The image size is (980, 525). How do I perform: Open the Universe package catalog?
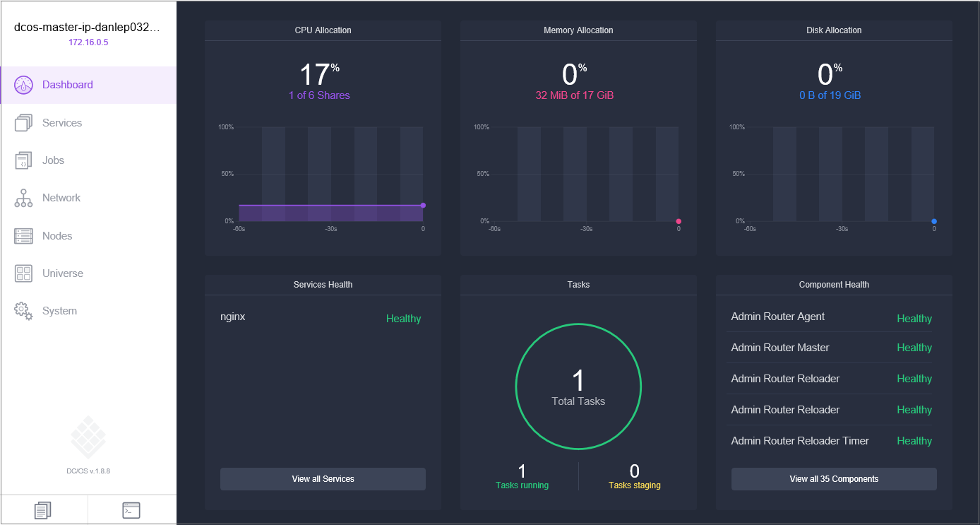pyautogui.click(x=64, y=273)
